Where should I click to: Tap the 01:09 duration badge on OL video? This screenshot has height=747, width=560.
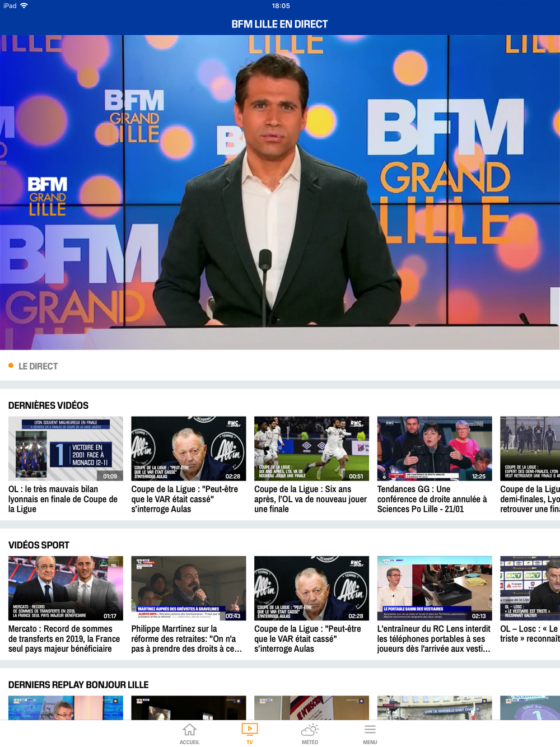110,477
